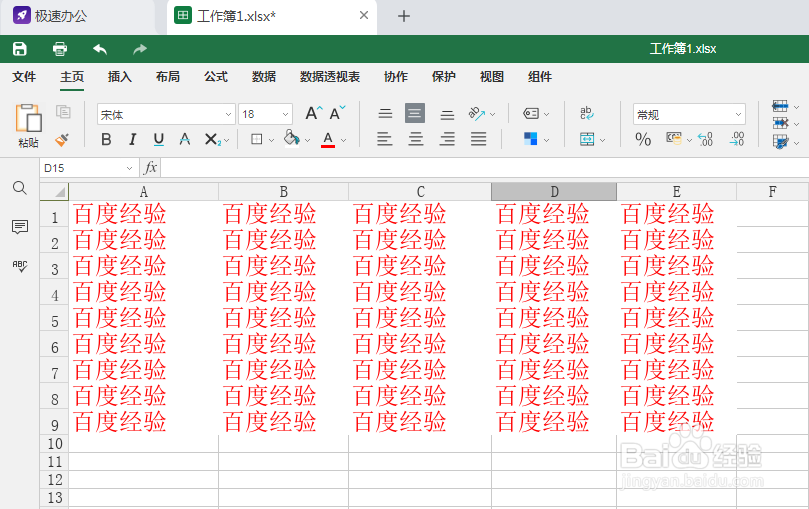
Task: Click the text orientation icon
Action: pyautogui.click(x=476, y=113)
